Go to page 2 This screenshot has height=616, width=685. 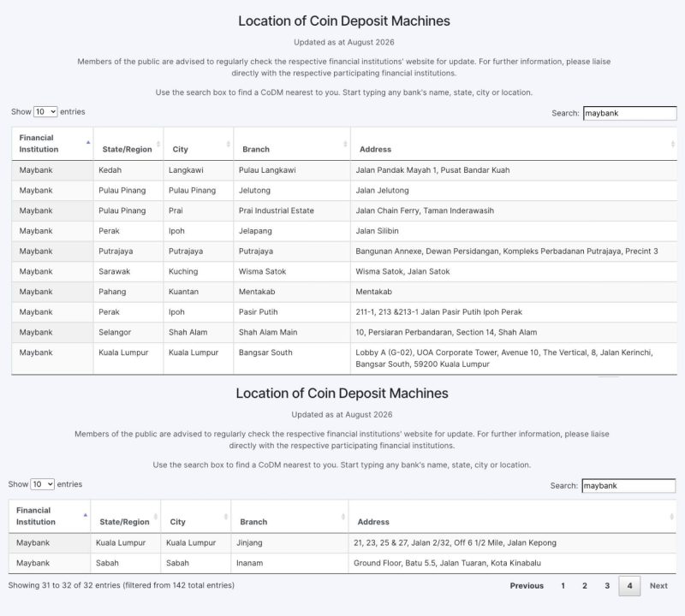coord(585,586)
